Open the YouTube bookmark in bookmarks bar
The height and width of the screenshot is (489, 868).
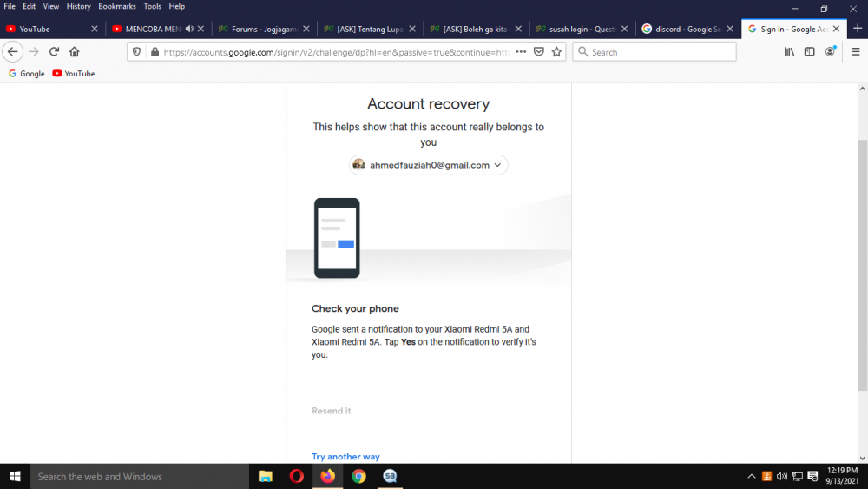74,74
